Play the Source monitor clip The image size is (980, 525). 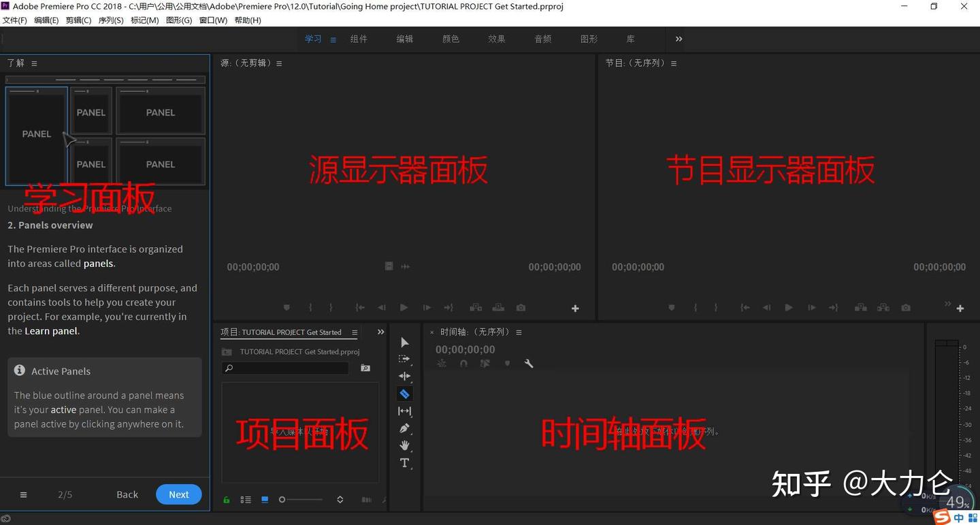404,308
